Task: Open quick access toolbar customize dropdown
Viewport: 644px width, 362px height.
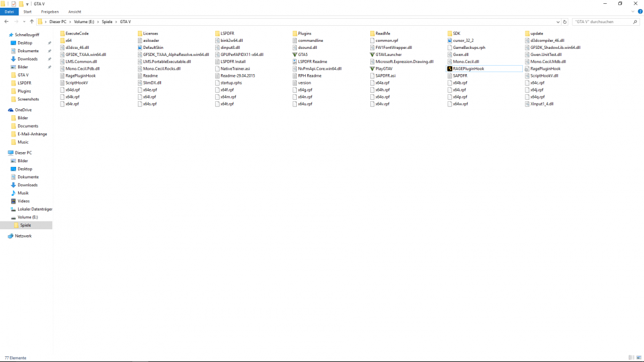Action: click(27, 4)
